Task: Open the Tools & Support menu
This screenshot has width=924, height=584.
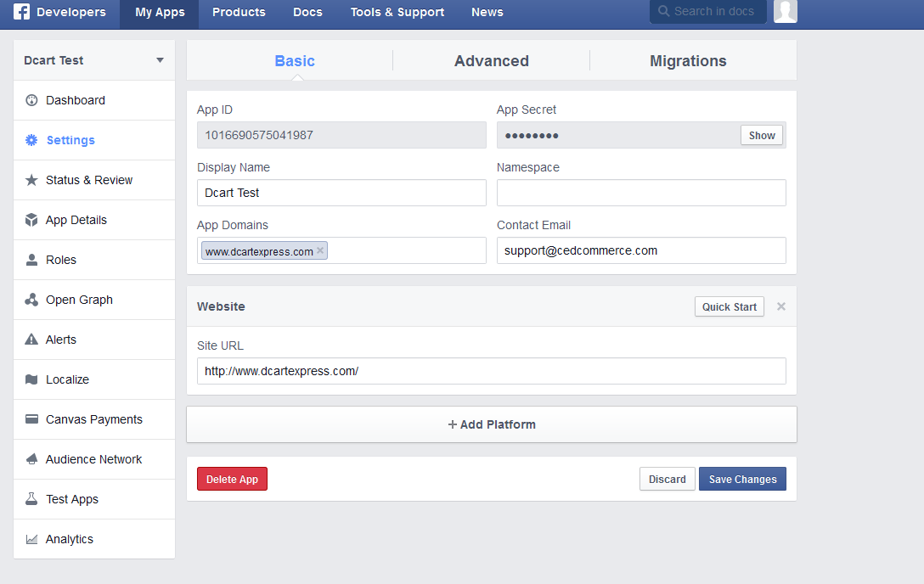Action: click(397, 12)
